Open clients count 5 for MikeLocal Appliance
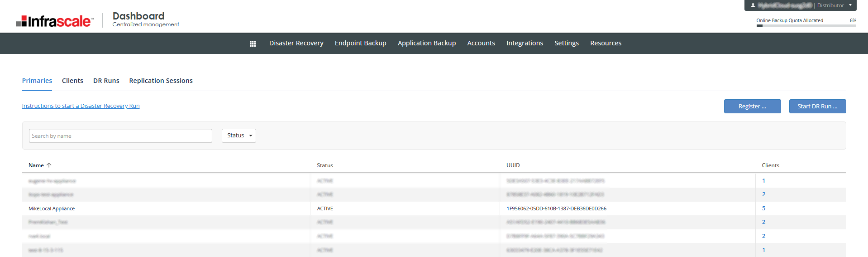Image resolution: width=868 pixels, height=257 pixels. [763, 209]
